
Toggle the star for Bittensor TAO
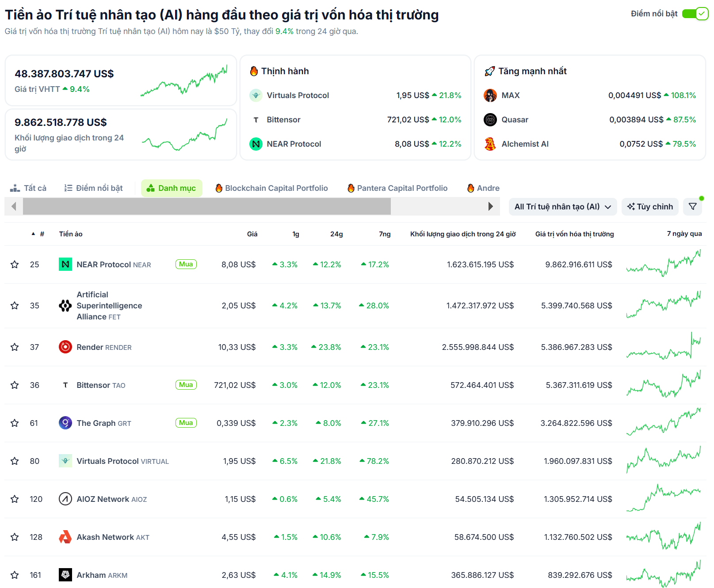15,385
